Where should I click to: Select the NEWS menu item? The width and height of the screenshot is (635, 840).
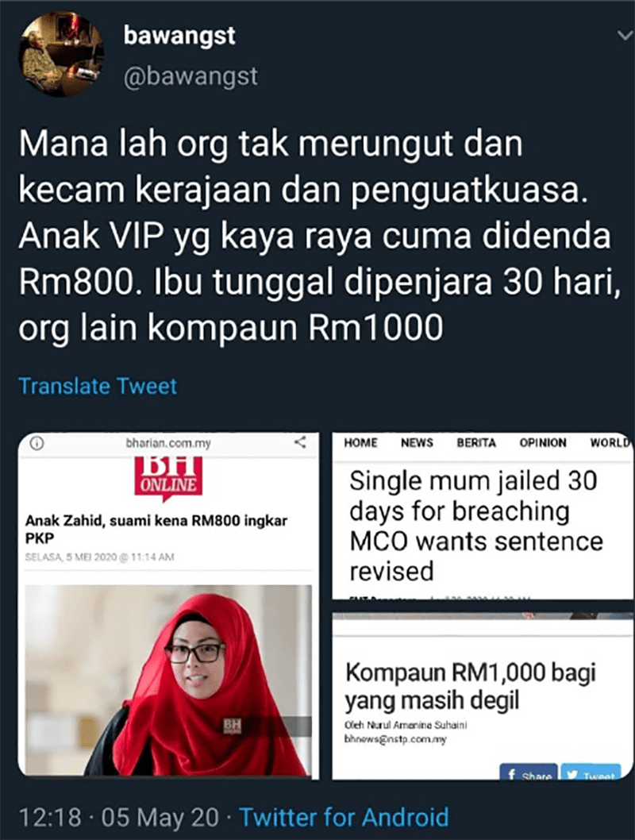tap(417, 443)
